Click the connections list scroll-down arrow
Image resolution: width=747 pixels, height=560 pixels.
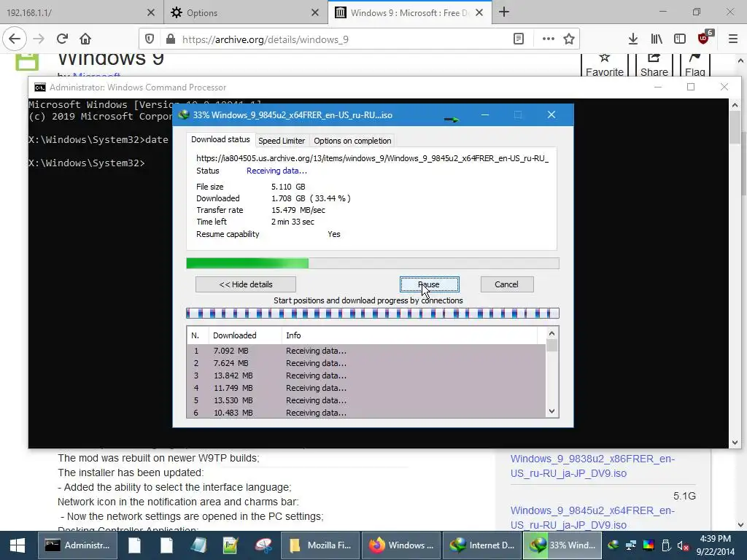[x=551, y=411]
